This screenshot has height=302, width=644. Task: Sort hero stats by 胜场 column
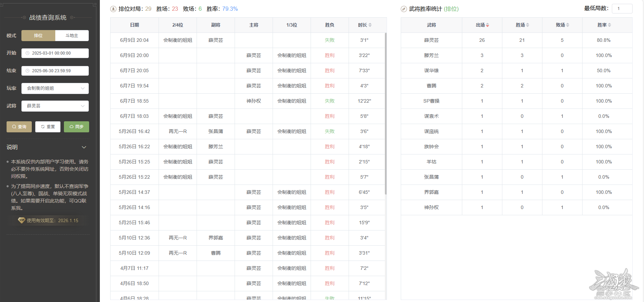click(528, 25)
